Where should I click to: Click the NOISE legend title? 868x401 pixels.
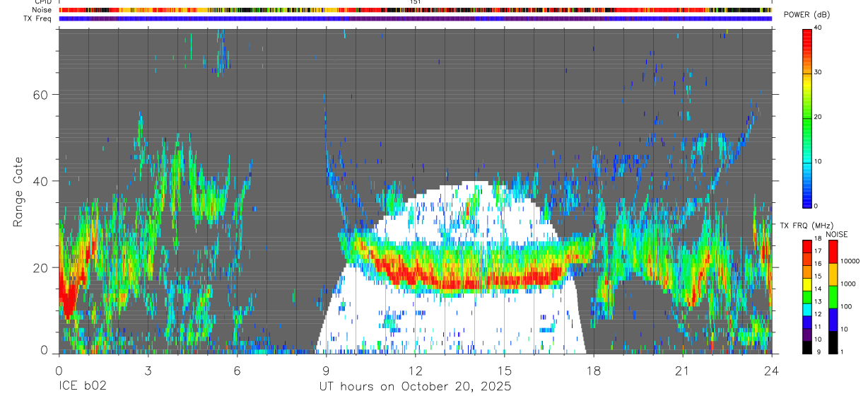coord(837,234)
